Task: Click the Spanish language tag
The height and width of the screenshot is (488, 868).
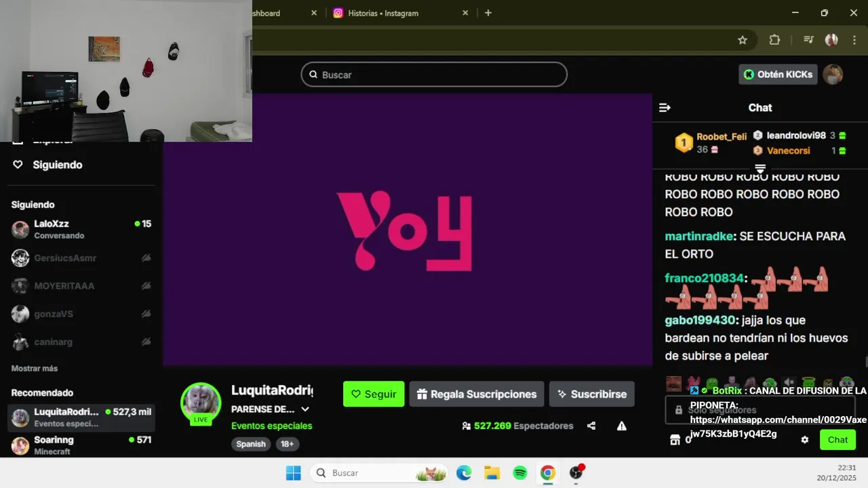Action: (251, 444)
